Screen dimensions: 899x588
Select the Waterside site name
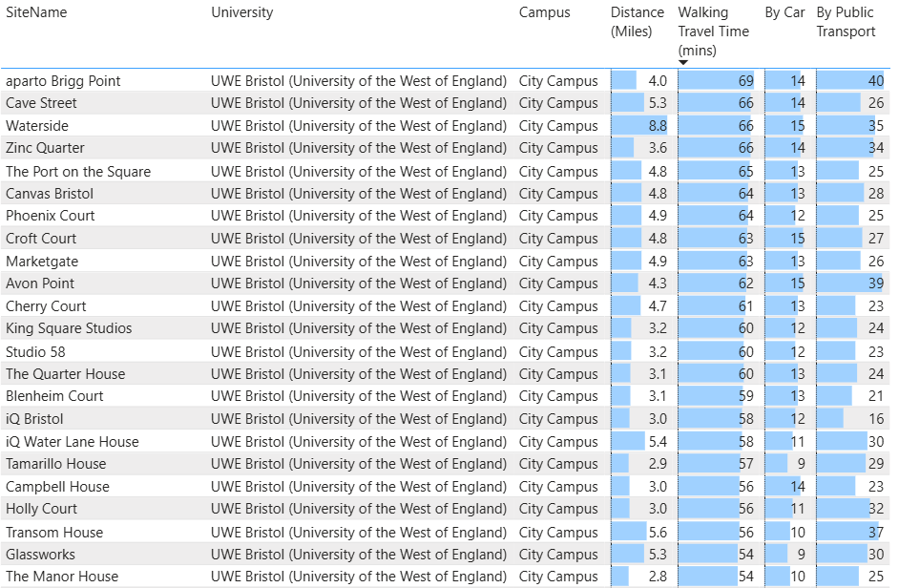pos(36,126)
